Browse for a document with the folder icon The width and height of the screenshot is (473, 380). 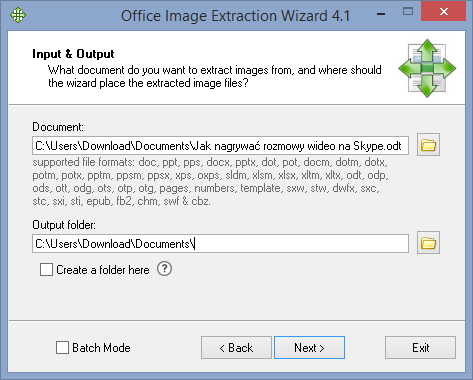click(x=428, y=145)
